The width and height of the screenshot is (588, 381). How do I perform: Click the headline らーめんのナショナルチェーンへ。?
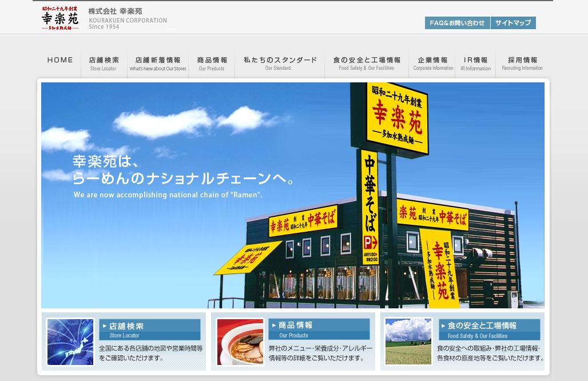coord(184,178)
